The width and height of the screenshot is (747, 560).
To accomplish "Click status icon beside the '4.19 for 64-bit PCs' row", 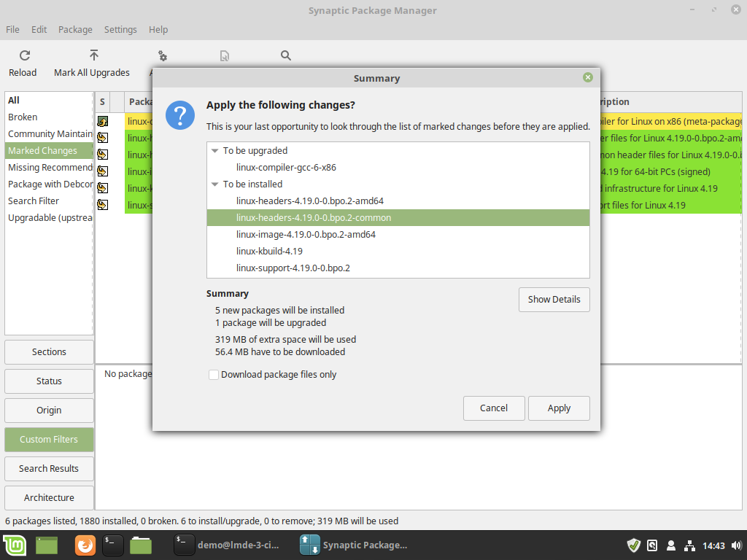I will coord(102,171).
